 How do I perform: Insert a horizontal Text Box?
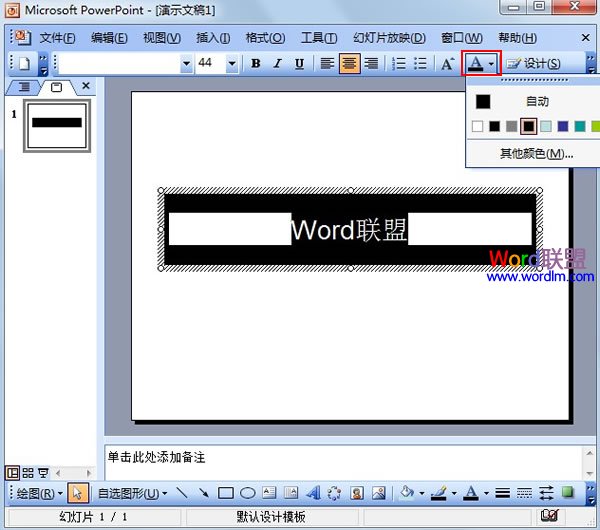[269, 493]
